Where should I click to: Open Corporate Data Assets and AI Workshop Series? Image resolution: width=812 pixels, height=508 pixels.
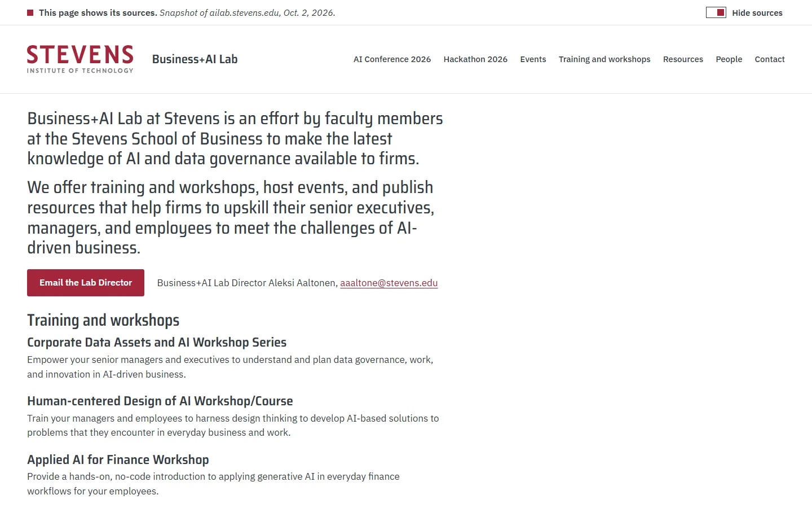157,342
